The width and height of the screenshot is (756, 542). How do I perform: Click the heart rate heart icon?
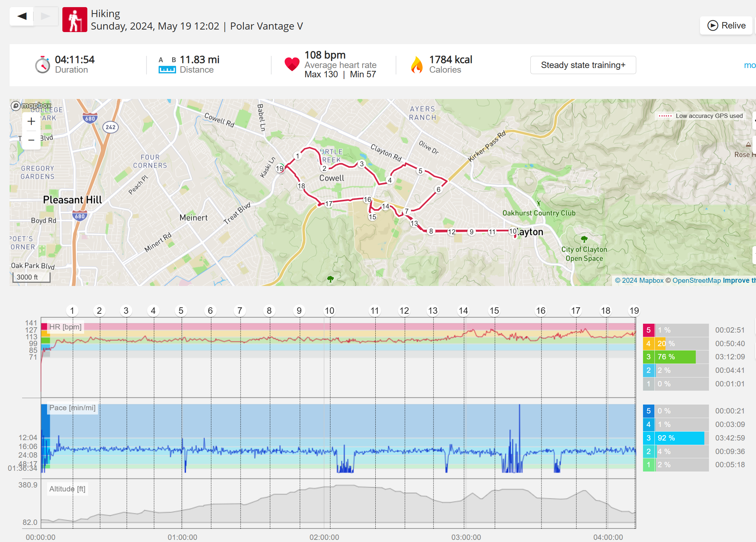tap(292, 64)
